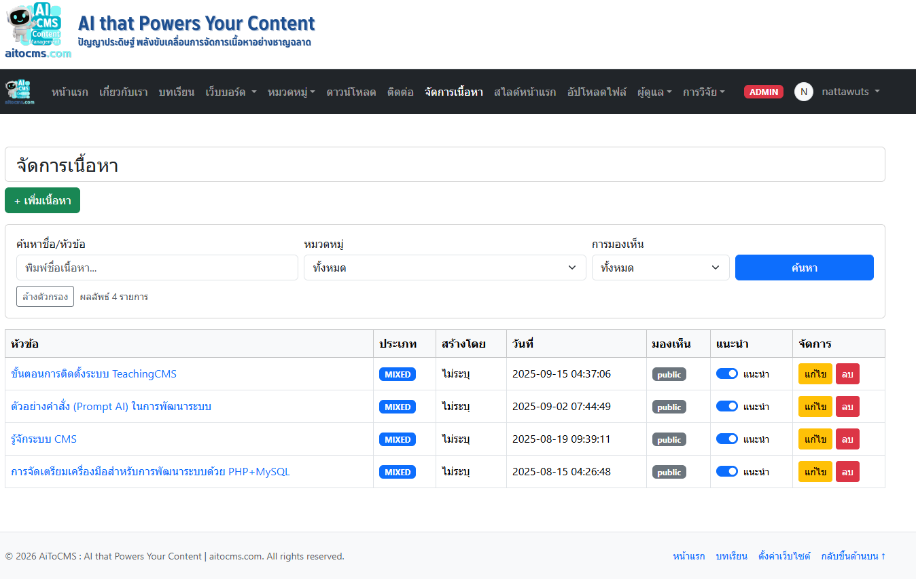Click แก้ไข for the PHP+MySQL article
Viewport: 916px width, 588px height.
pyautogui.click(x=815, y=472)
